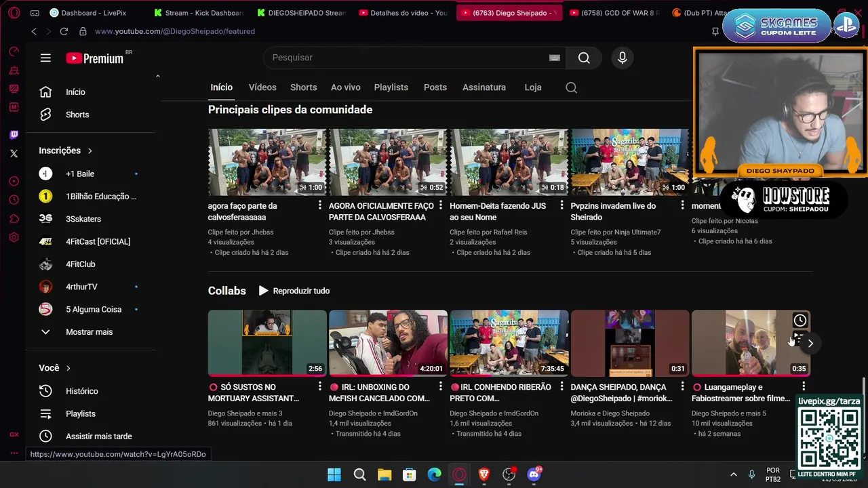Open options for 'Homem-Deita fazendo JUS' clip
This screenshot has width=868, height=488.
point(561,205)
